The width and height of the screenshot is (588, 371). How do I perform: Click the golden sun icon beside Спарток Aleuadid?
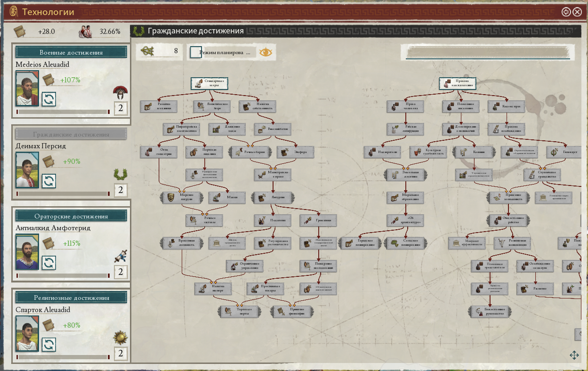point(121,338)
